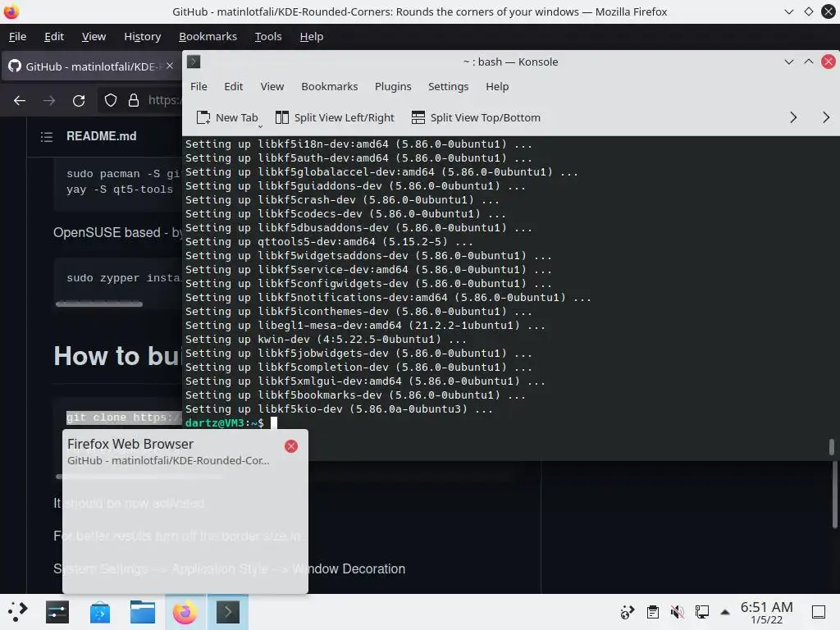Expand the hidden system tray icons
Image resolution: width=840 pixels, height=630 pixels.
click(x=725, y=612)
